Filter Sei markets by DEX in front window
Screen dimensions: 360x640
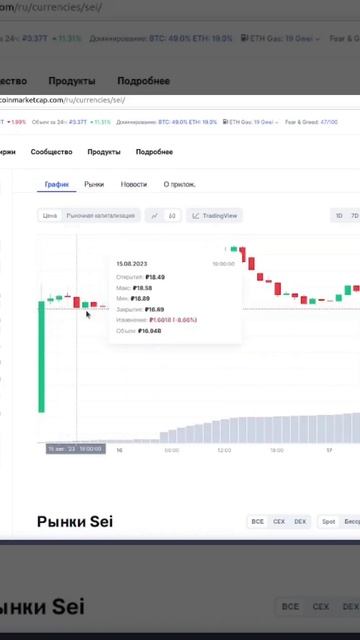coord(300,522)
